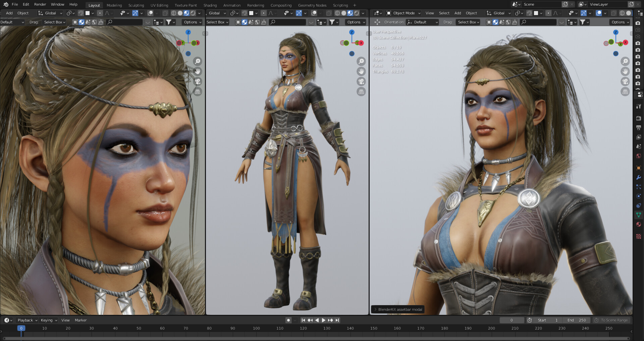
Task: Switch to orthographic grid icon in left viewport
Action: coord(198,92)
